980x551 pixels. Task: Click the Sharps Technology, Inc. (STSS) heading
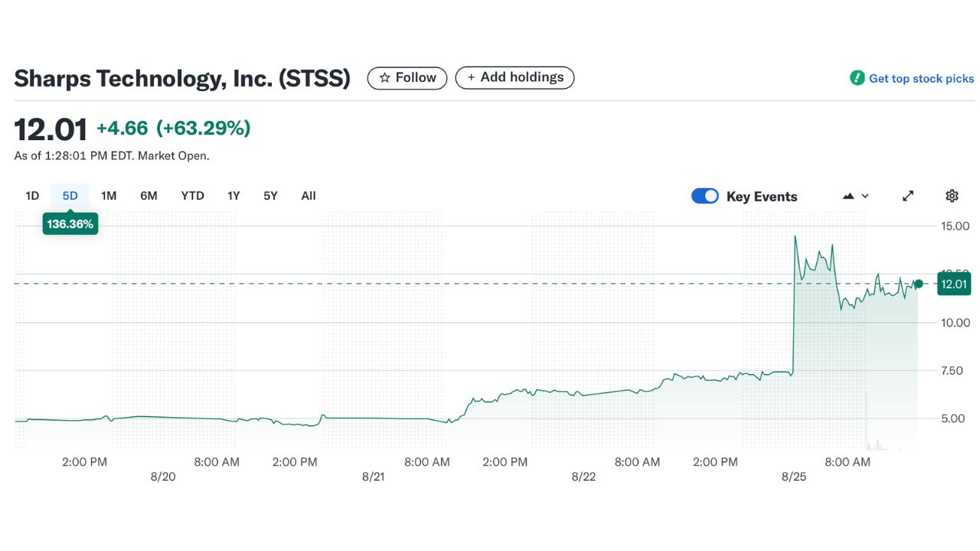click(182, 78)
